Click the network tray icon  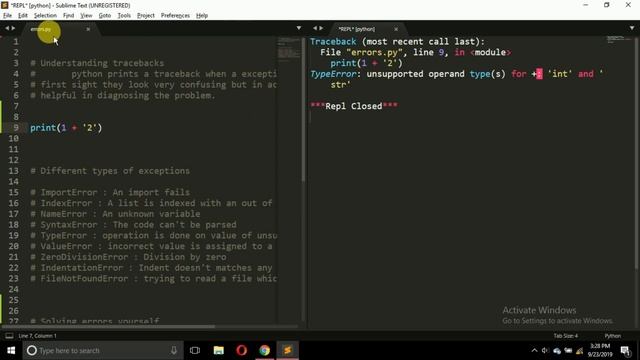point(580,351)
